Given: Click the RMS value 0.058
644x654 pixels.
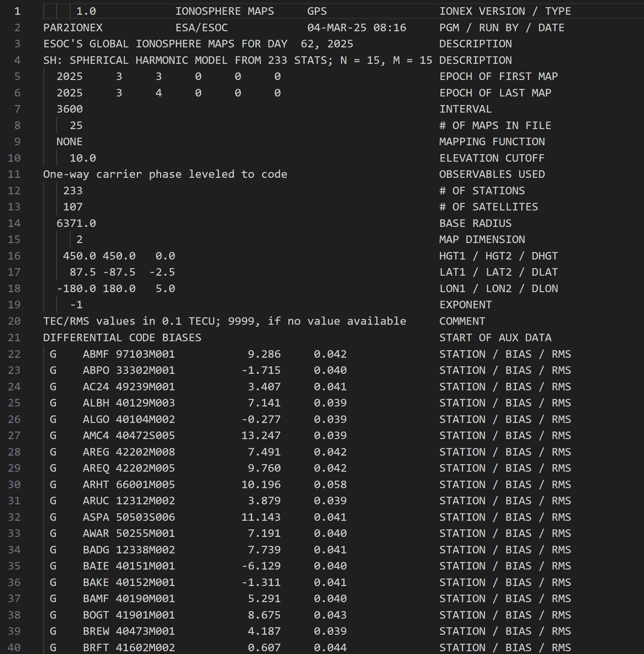Looking at the screenshot, I should click(330, 484).
